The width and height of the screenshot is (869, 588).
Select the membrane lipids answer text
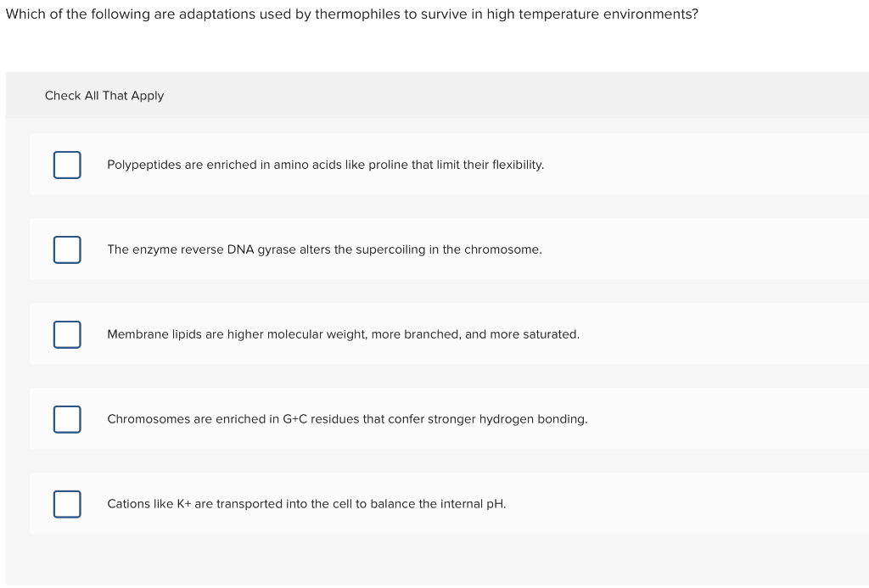tap(344, 334)
